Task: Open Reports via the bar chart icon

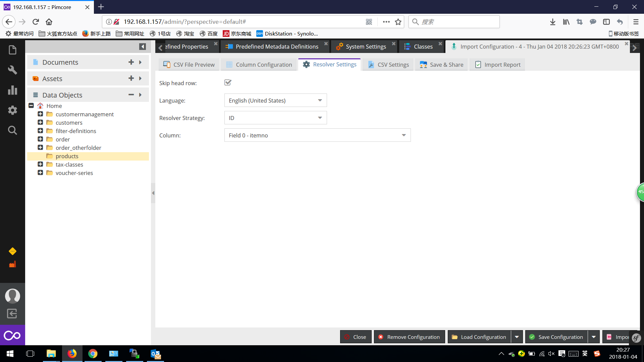Action: click(x=12, y=90)
